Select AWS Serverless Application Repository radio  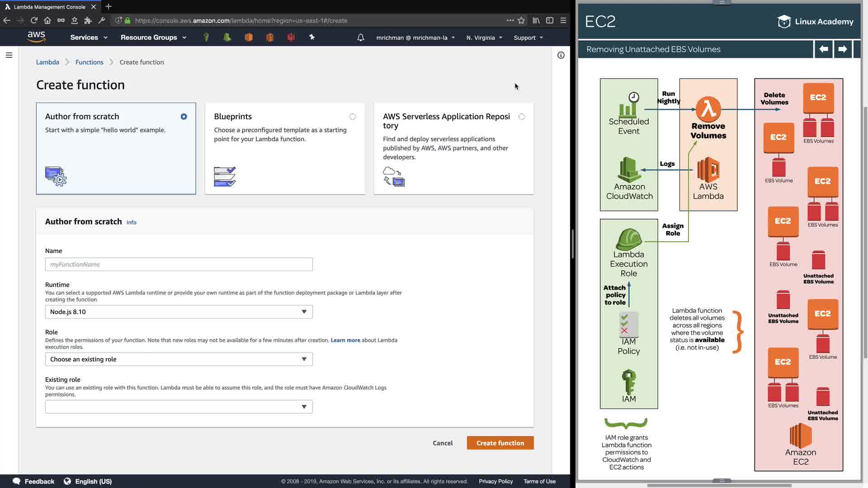pyautogui.click(x=522, y=117)
